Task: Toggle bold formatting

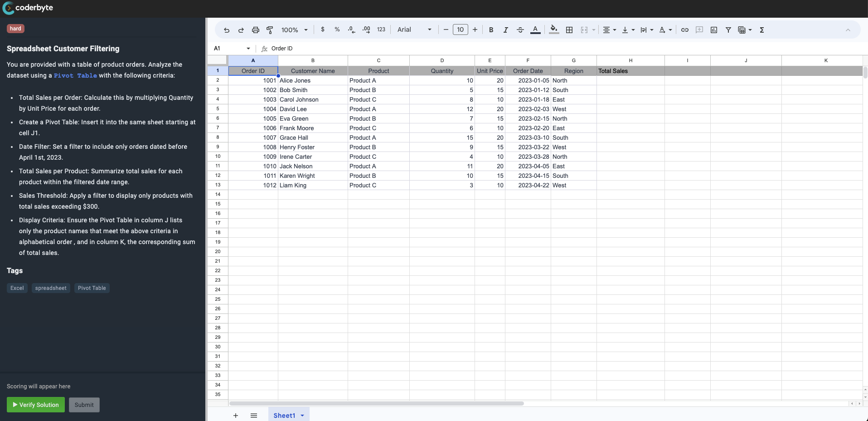Action: [491, 29]
